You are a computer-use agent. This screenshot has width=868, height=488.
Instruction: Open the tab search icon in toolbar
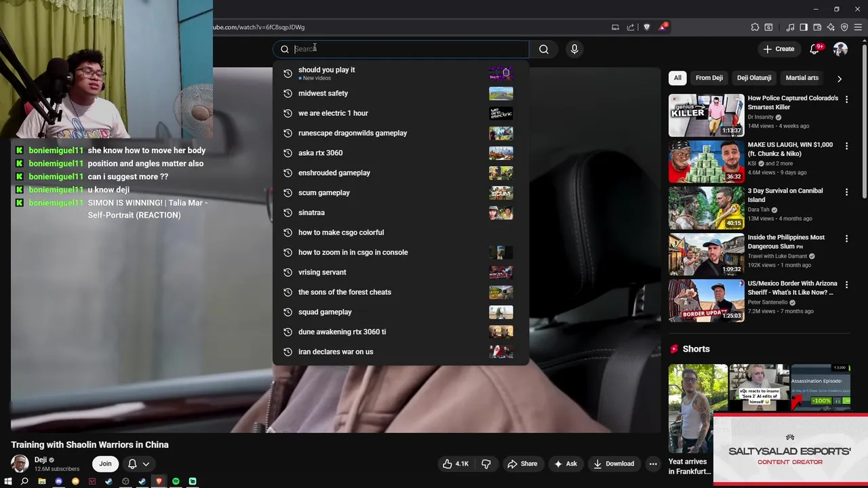coord(768,27)
